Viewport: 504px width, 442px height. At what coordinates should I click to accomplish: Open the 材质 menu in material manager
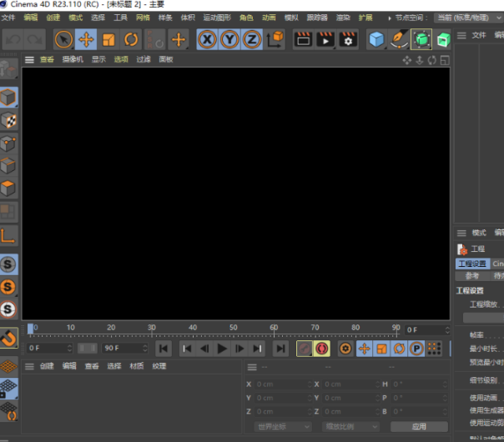click(137, 366)
